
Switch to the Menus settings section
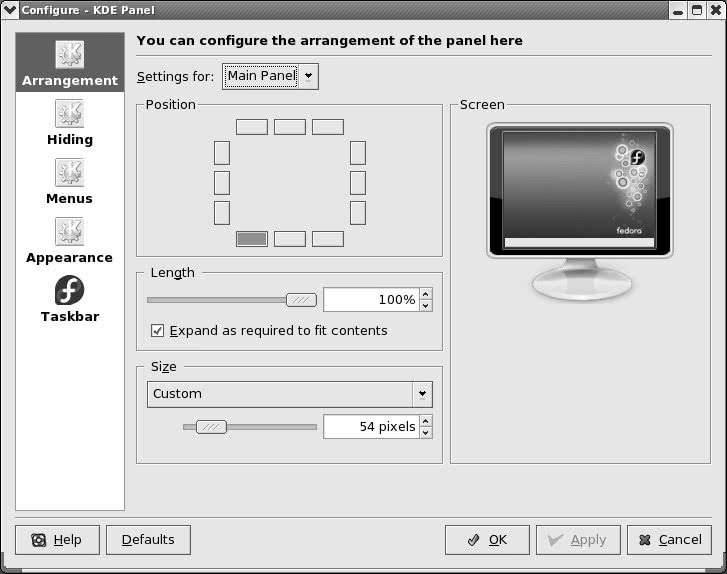coord(70,182)
